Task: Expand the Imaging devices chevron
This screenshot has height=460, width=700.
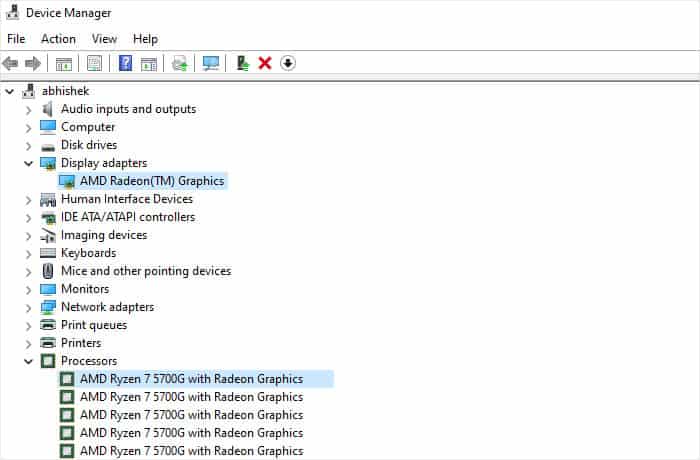Action: 29,236
